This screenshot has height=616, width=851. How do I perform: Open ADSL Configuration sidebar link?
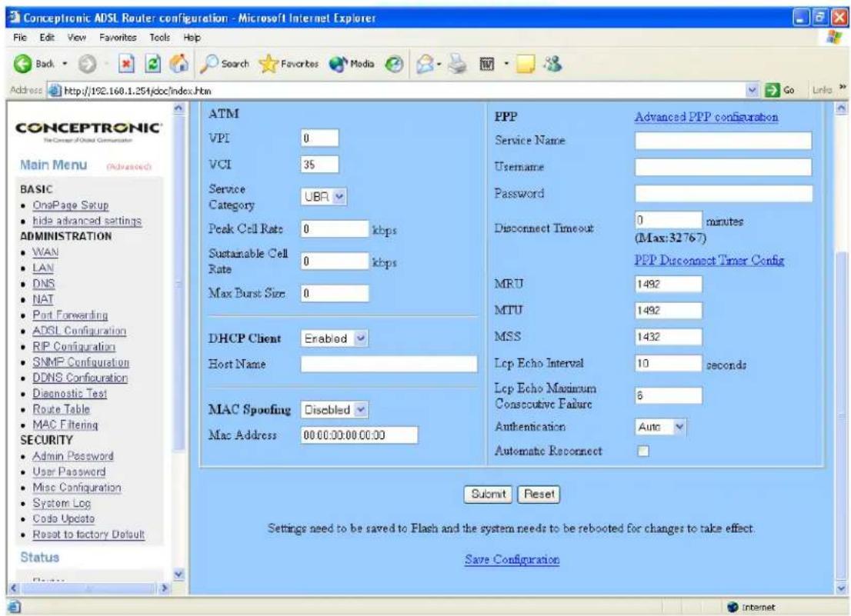[79, 331]
